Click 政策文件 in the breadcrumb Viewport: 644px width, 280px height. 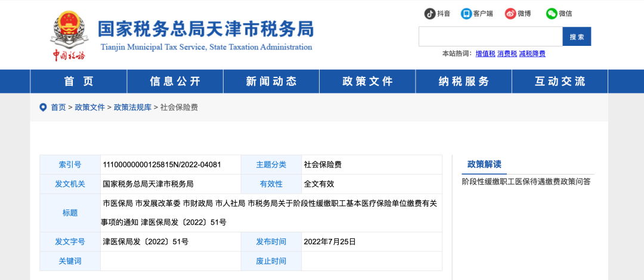tap(89, 108)
